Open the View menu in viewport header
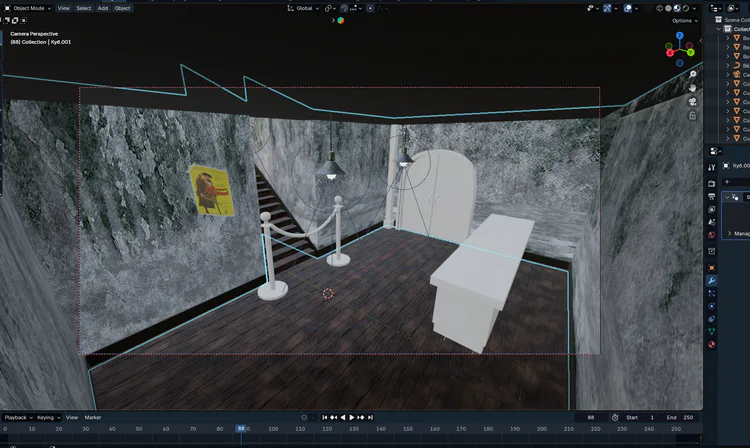Viewport: 750px width, 448px height. tap(63, 8)
